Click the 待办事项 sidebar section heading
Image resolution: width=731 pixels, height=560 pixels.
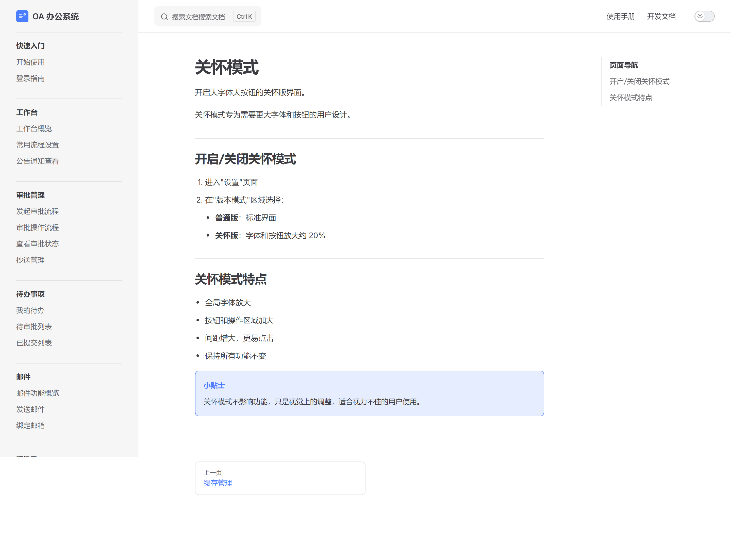[30, 294]
